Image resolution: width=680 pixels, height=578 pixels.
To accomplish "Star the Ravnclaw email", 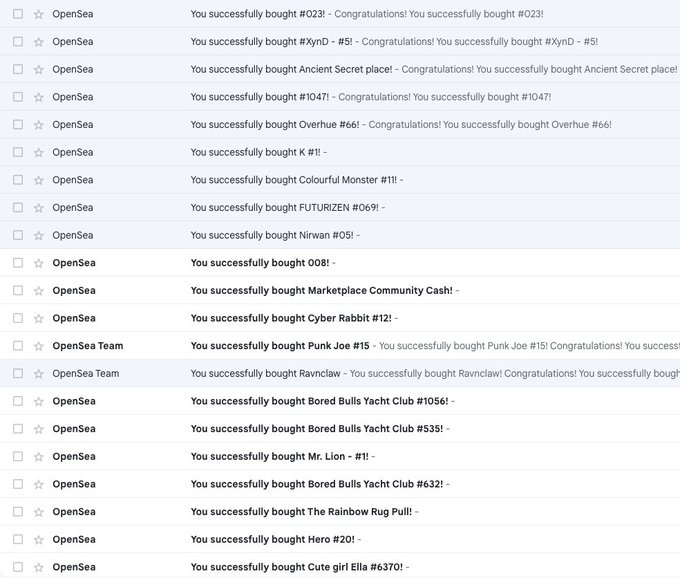I will (x=39, y=374).
